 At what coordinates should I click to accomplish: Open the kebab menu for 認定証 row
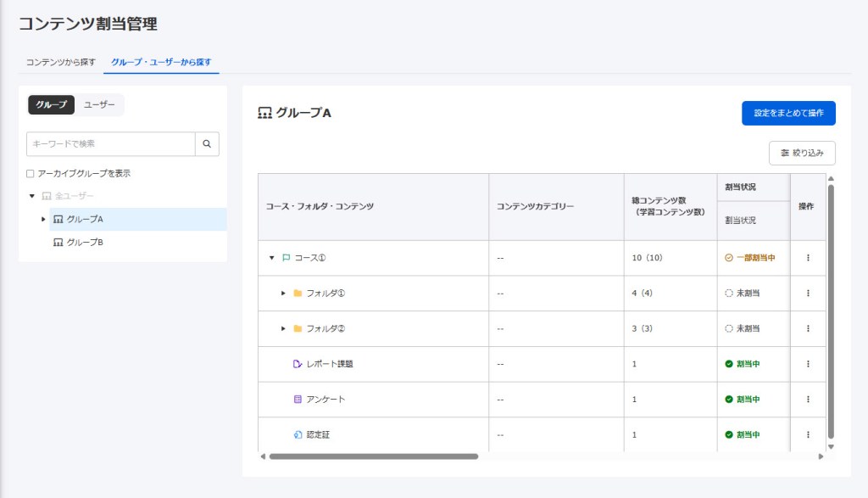tap(808, 435)
